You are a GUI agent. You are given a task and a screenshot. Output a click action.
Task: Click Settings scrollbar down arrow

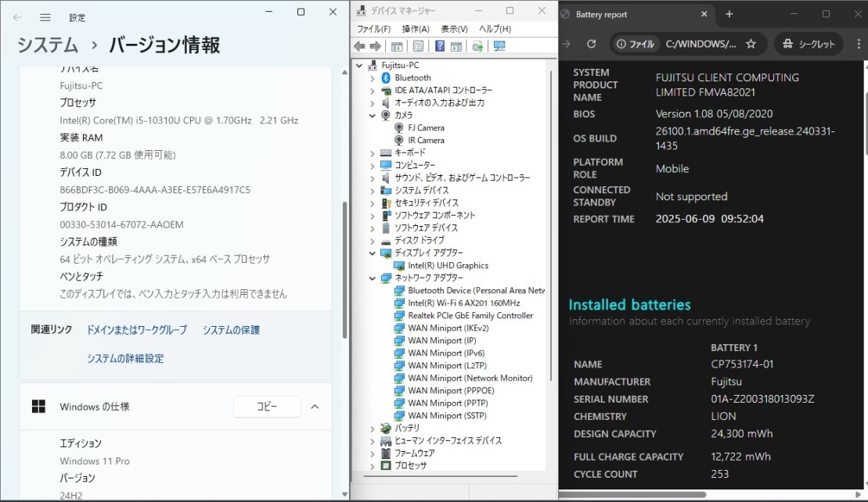344,494
